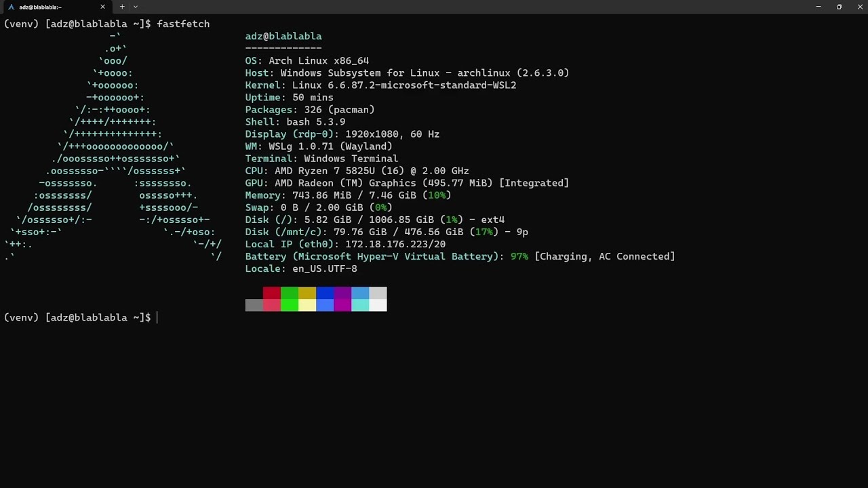Click the Kernel version line

(380, 85)
